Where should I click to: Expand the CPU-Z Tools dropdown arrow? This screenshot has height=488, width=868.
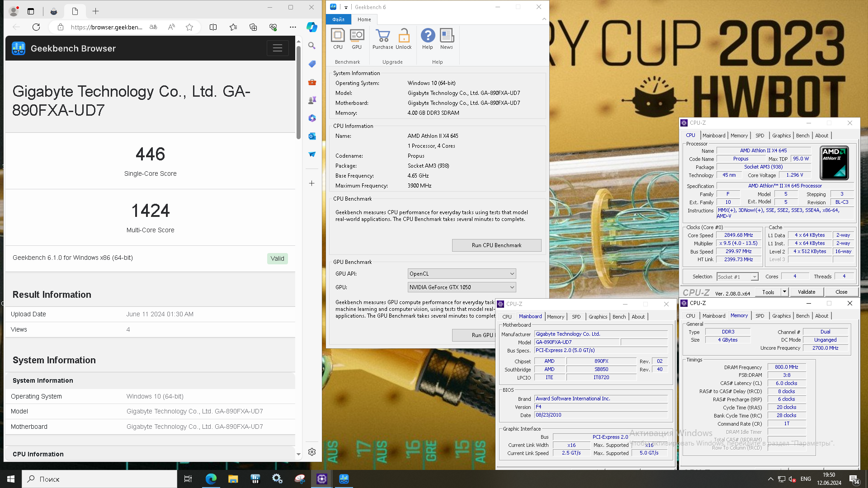point(785,292)
